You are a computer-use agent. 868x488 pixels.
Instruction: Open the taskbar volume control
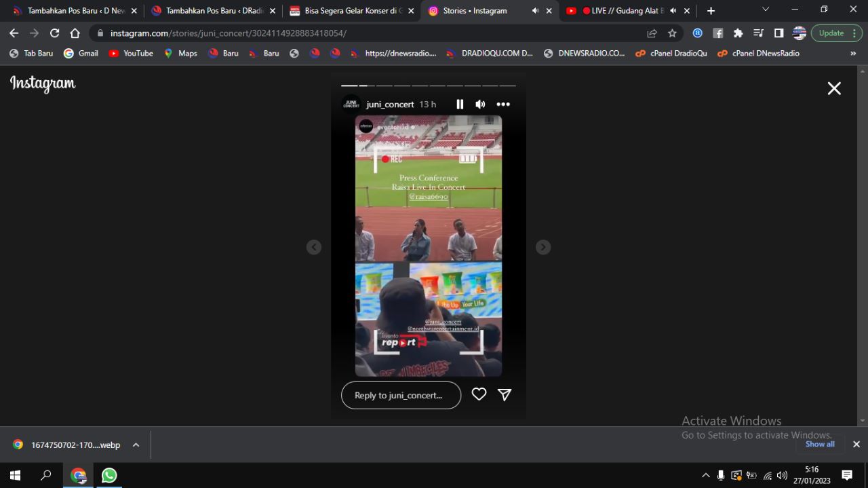[x=783, y=475]
